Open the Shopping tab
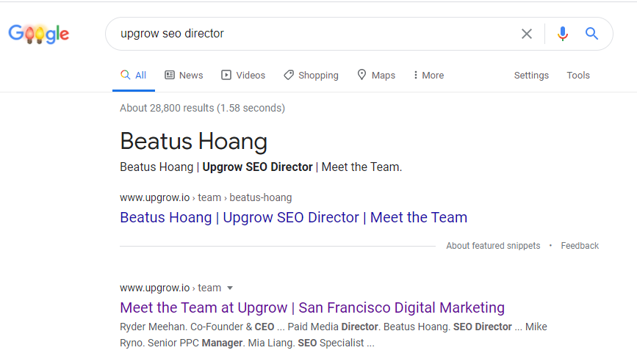The width and height of the screenshot is (637, 364). pos(311,76)
